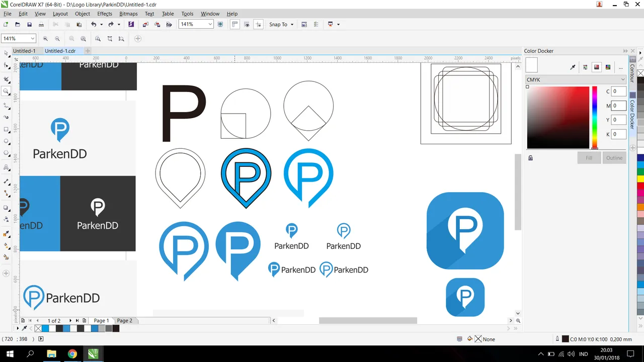
Task: Select the Artistic Media tool
Action: (6, 117)
